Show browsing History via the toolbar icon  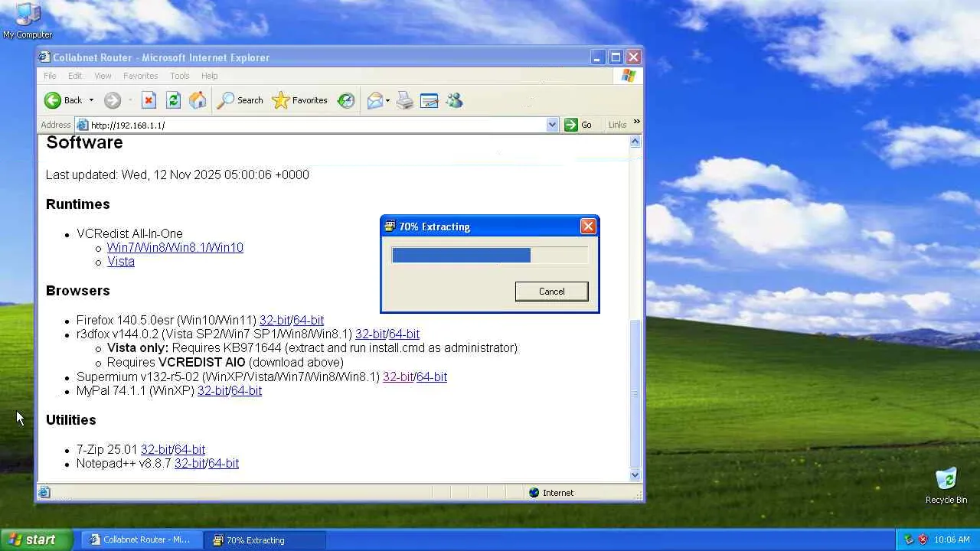[346, 100]
